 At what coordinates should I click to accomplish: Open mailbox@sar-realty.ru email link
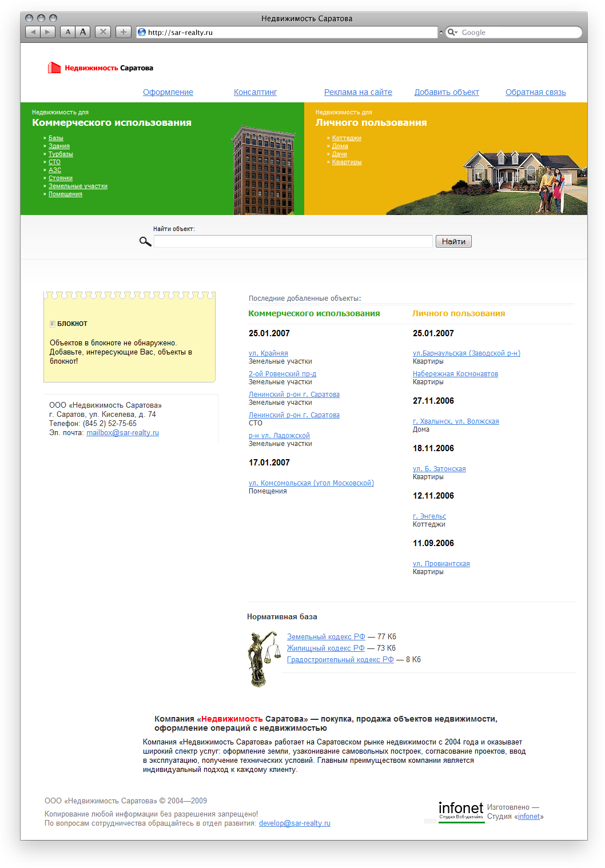[122, 433]
